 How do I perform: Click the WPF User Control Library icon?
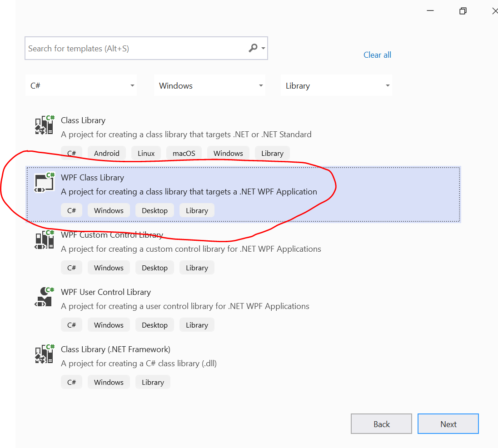tap(44, 297)
